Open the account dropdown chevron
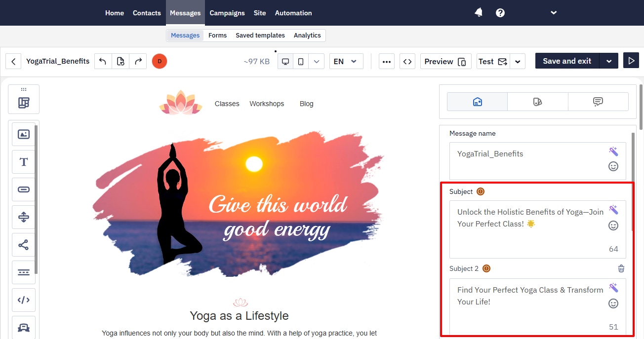Viewport: 644px width, 339px height. click(x=554, y=13)
